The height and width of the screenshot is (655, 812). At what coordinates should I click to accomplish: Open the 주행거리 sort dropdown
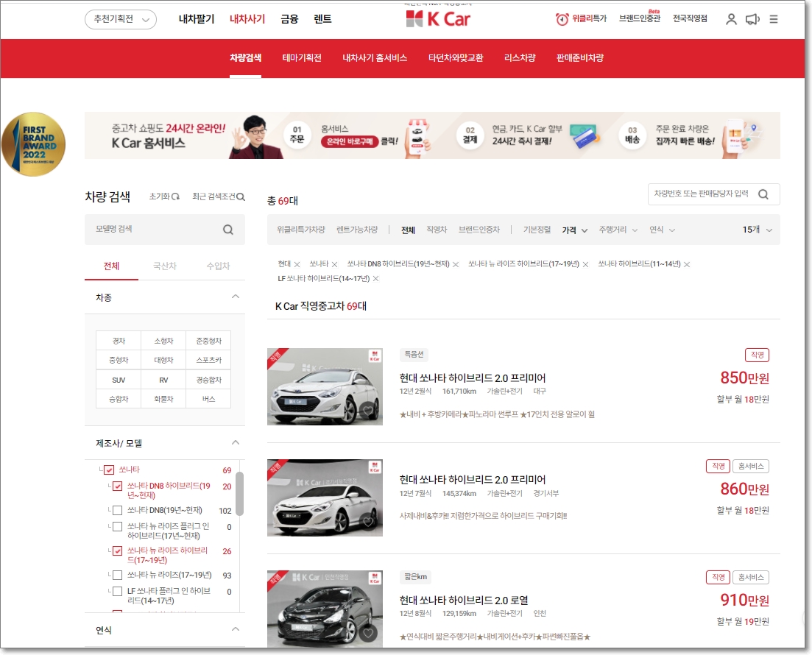tap(618, 230)
